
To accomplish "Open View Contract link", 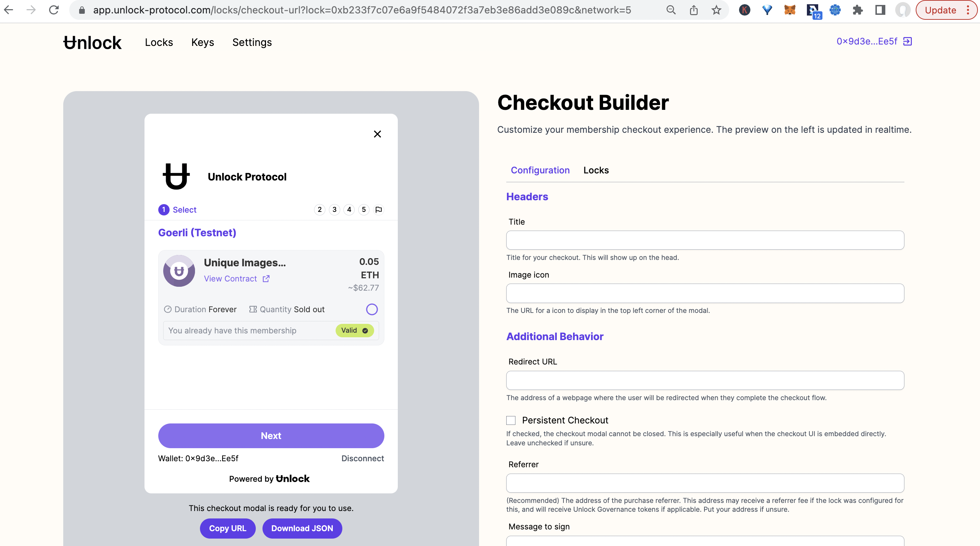I will coord(231,278).
